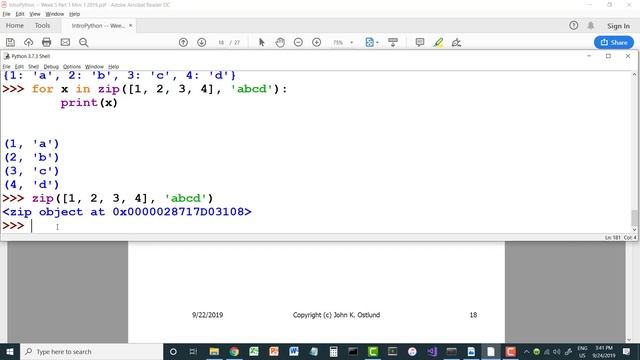640x360 pixels.
Task: Click Python Shell scrollbar up arrow
Action: [634, 75]
